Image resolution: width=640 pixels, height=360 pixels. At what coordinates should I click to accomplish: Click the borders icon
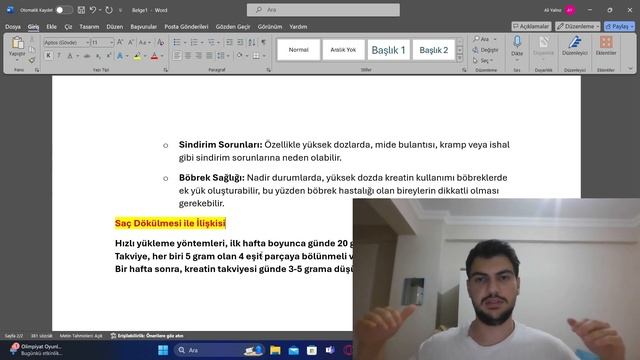[256, 56]
